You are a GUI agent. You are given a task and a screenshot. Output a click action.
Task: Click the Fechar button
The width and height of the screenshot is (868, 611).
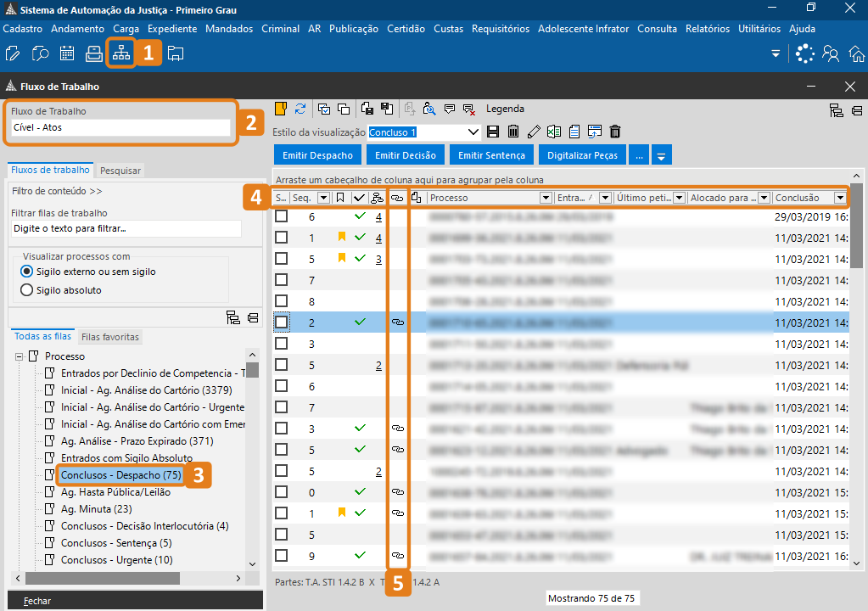pyautogui.click(x=135, y=601)
